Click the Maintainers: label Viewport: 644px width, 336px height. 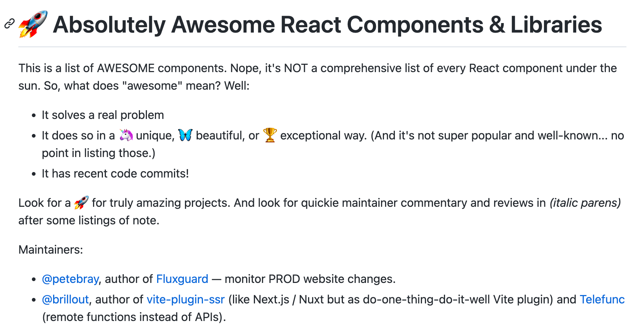(x=51, y=250)
